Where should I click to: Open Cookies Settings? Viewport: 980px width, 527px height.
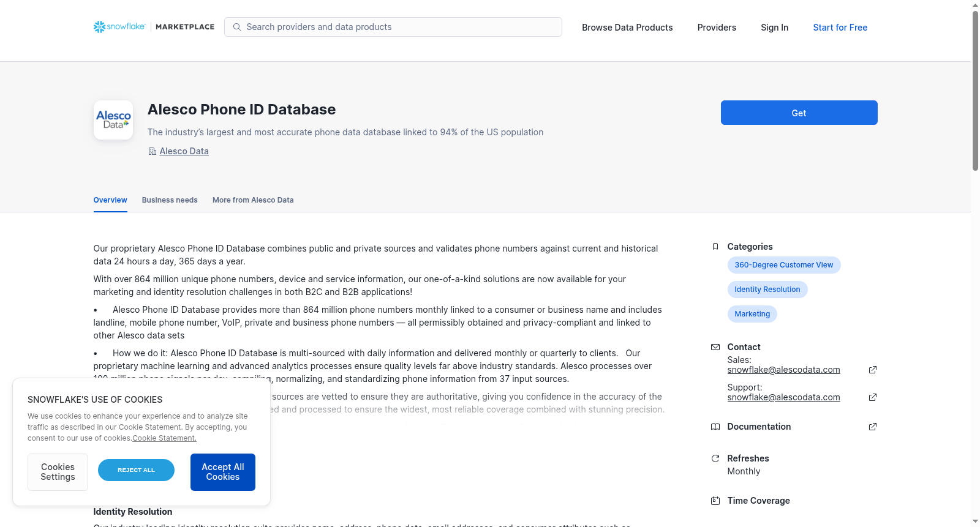tap(58, 472)
